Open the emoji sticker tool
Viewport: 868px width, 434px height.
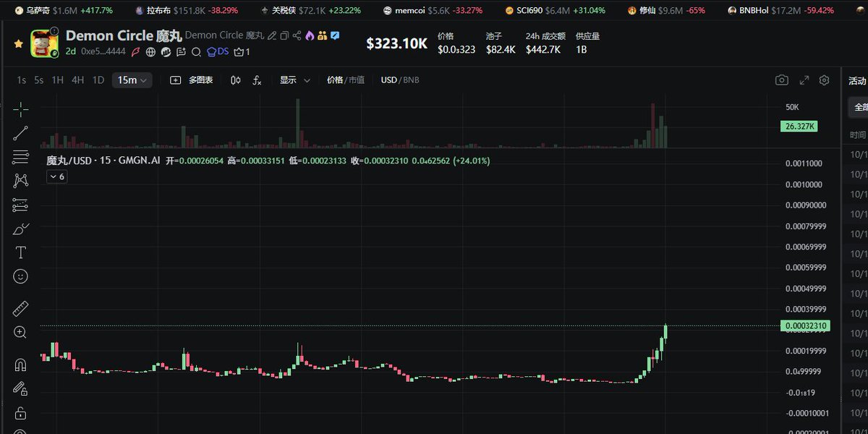coord(20,276)
